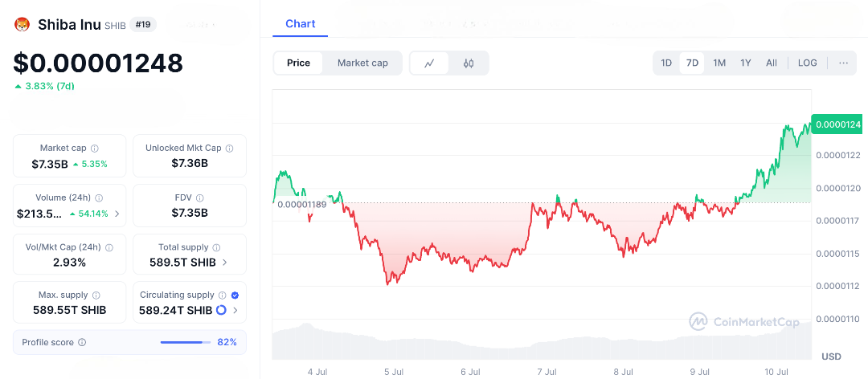Viewport: 868px width, 379px height.
Task: Click the Shiba Inu coin logo
Action: point(22,25)
